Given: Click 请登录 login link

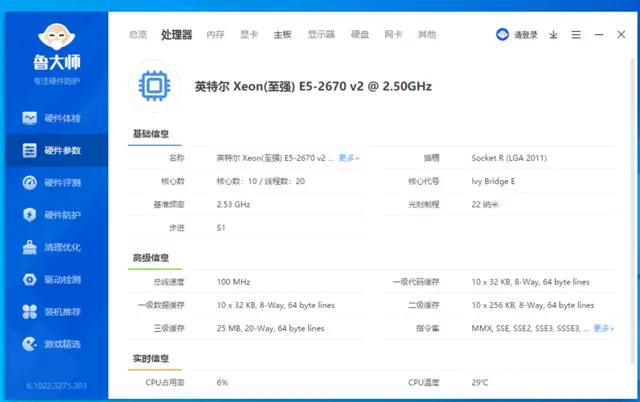Looking at the screenshot, I should [526, 35].
